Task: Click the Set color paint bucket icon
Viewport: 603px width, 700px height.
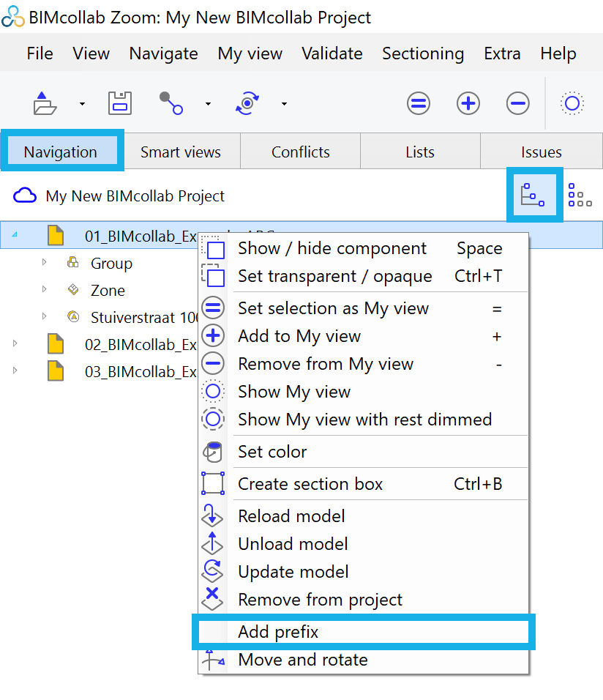Action: (x=214, y=452)
